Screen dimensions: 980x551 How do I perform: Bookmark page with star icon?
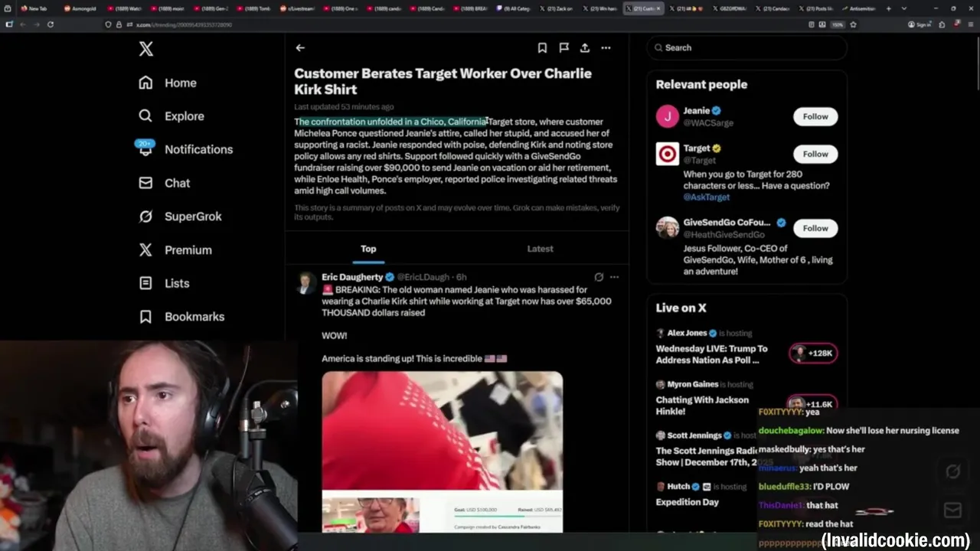pyautogui.click(x=853, y=24)
